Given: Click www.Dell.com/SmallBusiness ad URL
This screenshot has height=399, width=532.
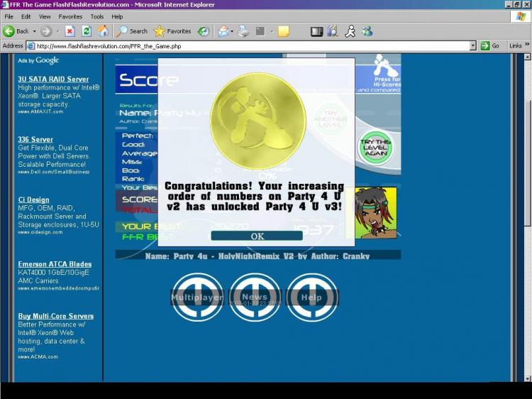Looking at the screenshot, I should [x=54, y=172].
